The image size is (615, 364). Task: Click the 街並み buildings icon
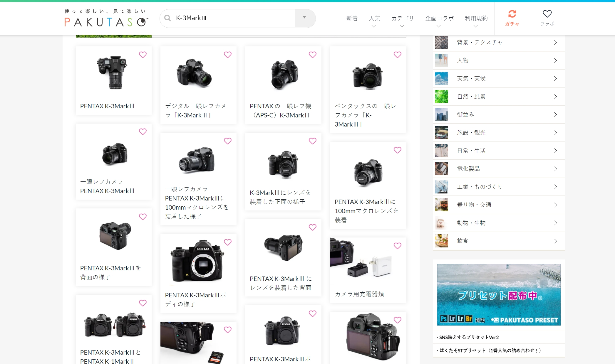coord(441,114)
